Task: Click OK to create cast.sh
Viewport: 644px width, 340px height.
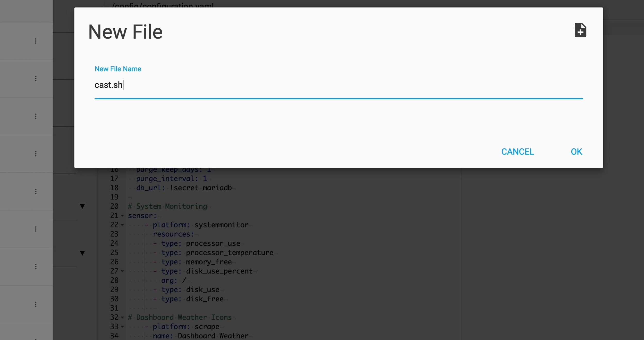Action: click(x=576, y=152)
